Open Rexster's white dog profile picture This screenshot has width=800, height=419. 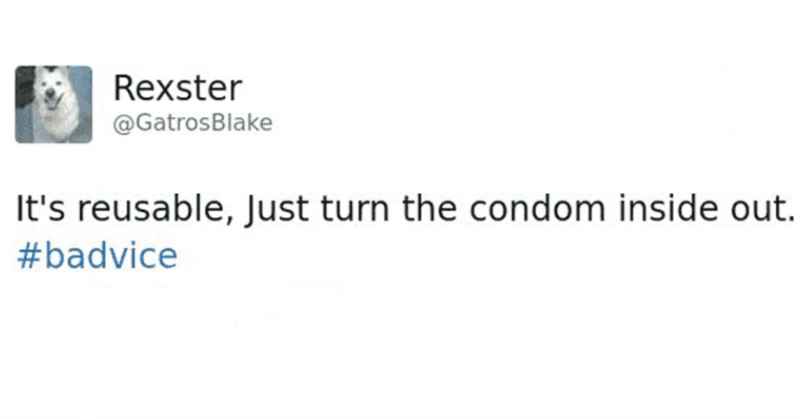pyautogui.click(x=54, y=104)
